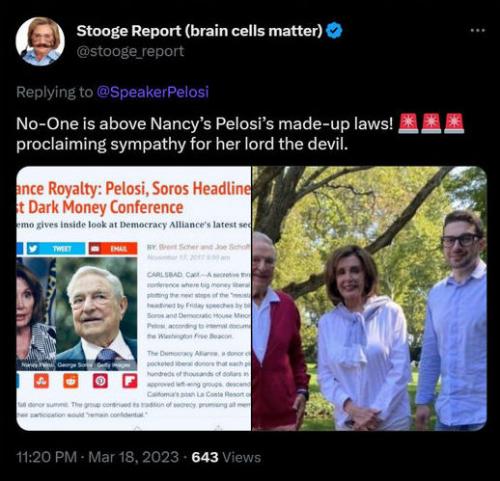
Task: Open the Stooge Report profile avatar
Action: [40, 41]
